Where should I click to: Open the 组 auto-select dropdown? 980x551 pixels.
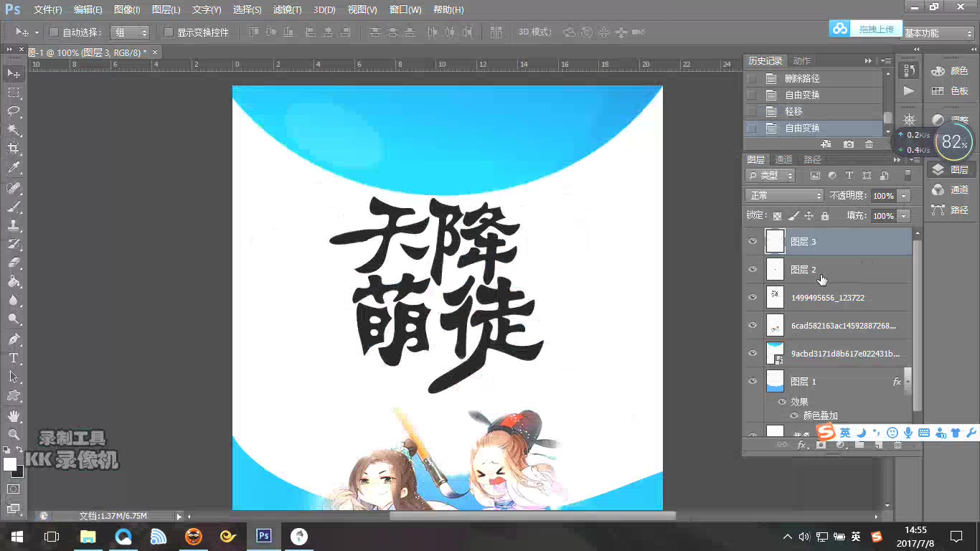click(130, 32)
